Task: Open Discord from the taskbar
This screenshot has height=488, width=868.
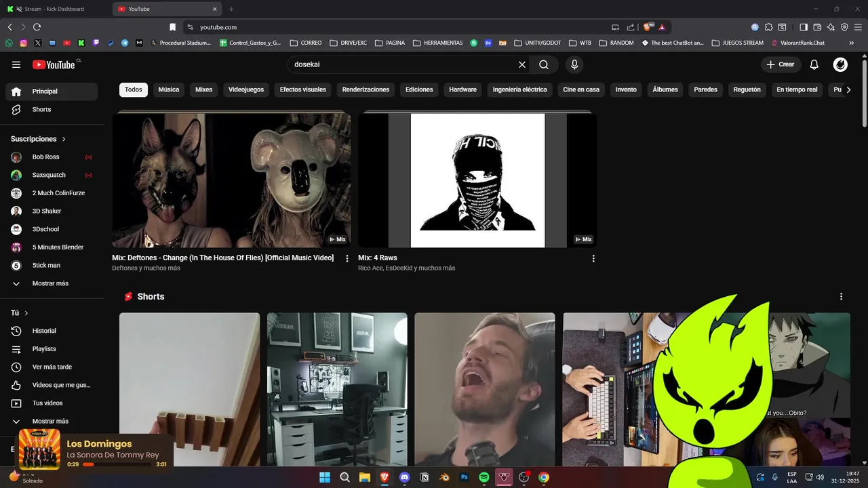Action: coord(405,477)
